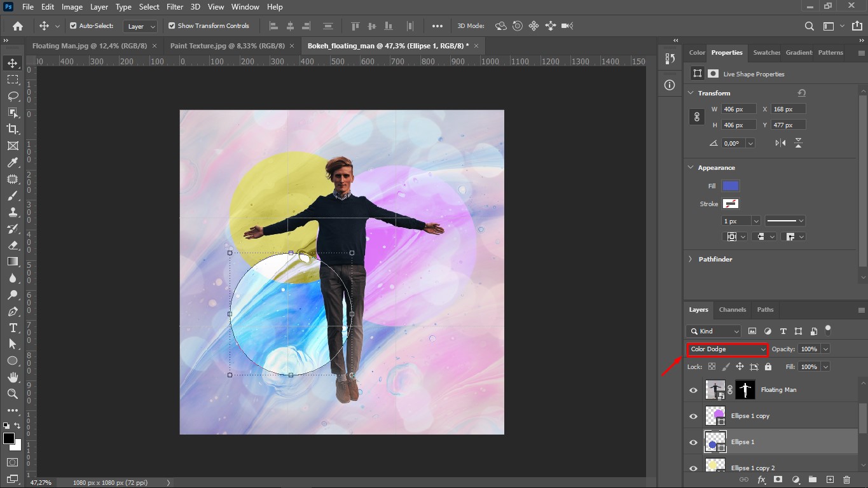The image size is (868, 488).
Task: Toggle layer filtering on/off switch
Action: [827, 330]
